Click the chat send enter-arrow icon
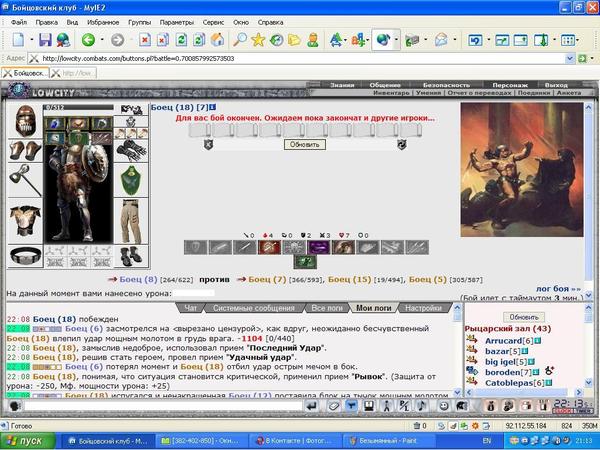The height and width of the screenshot is (450, 600). pyautogui.click(x=312, y=406)
